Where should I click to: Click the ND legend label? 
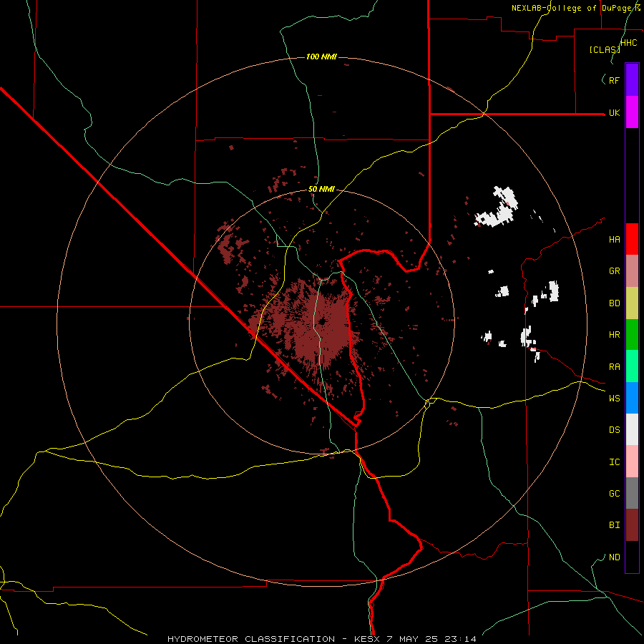(614, 557)
